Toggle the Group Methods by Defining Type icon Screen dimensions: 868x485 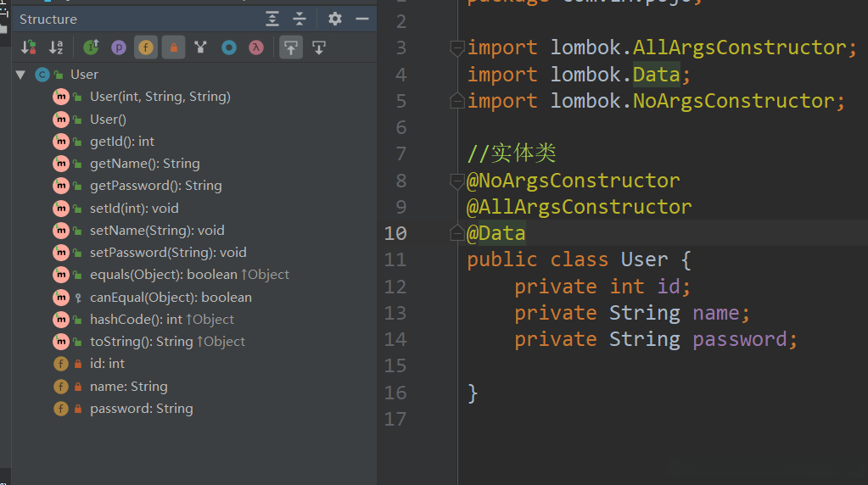200,47
